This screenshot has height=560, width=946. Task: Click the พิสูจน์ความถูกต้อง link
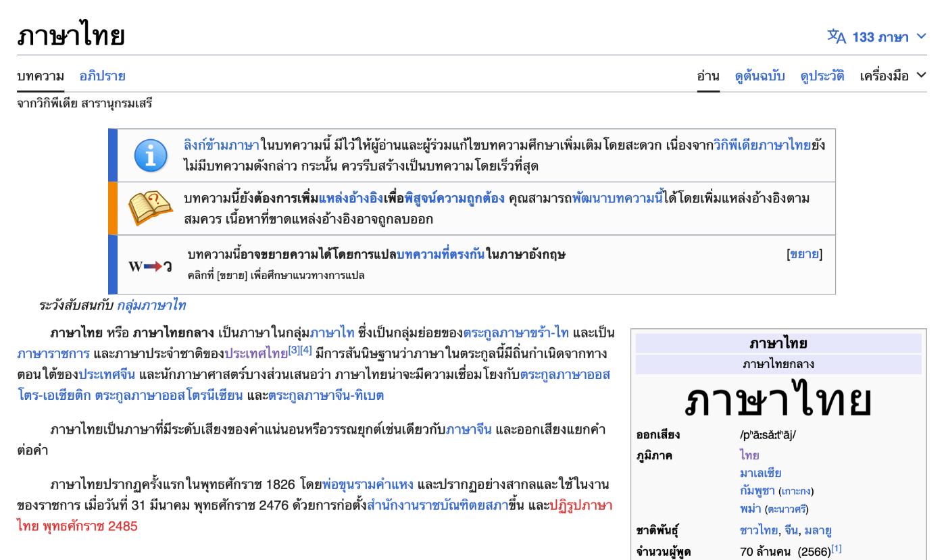(455, 199)
